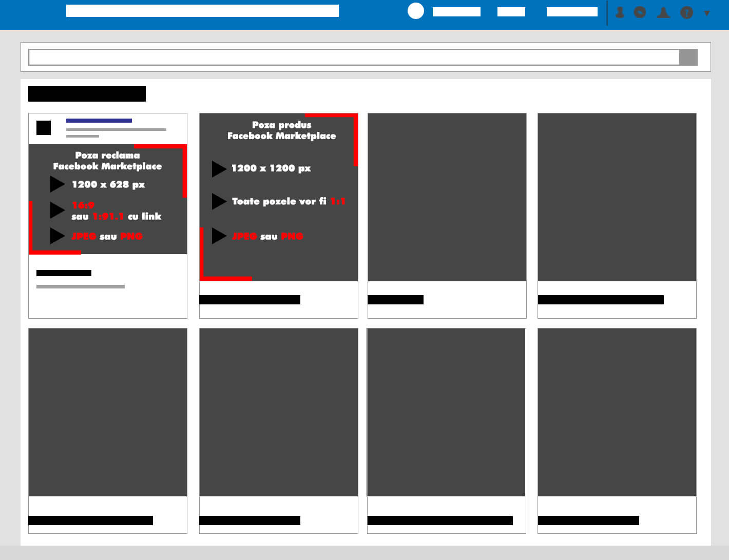Click the gray search button beside input
This screenshot has width=729, height=560.
[688, 57]
